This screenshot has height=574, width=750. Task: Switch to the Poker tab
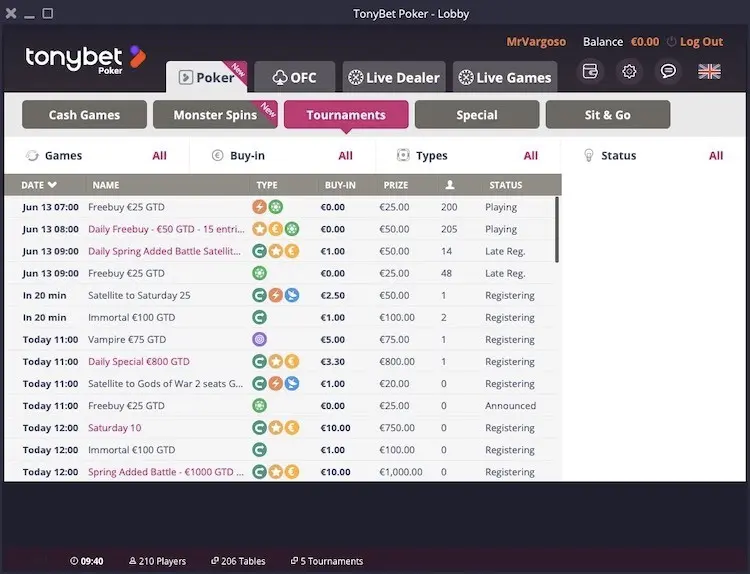[207, 77]
